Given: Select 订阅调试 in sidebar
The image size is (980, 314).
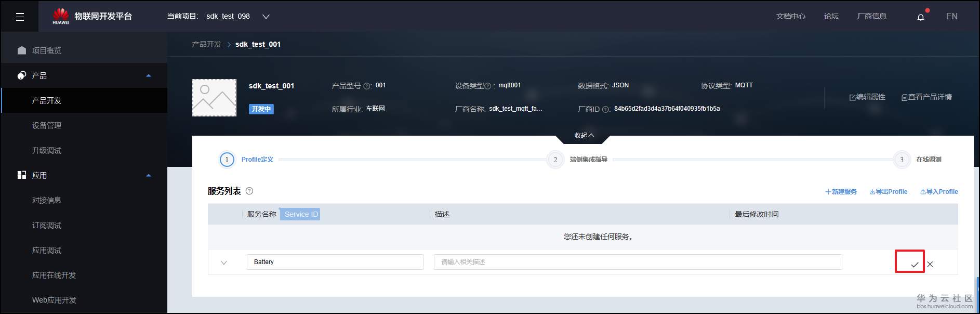Looking at the screenshot, I should 47,225.
